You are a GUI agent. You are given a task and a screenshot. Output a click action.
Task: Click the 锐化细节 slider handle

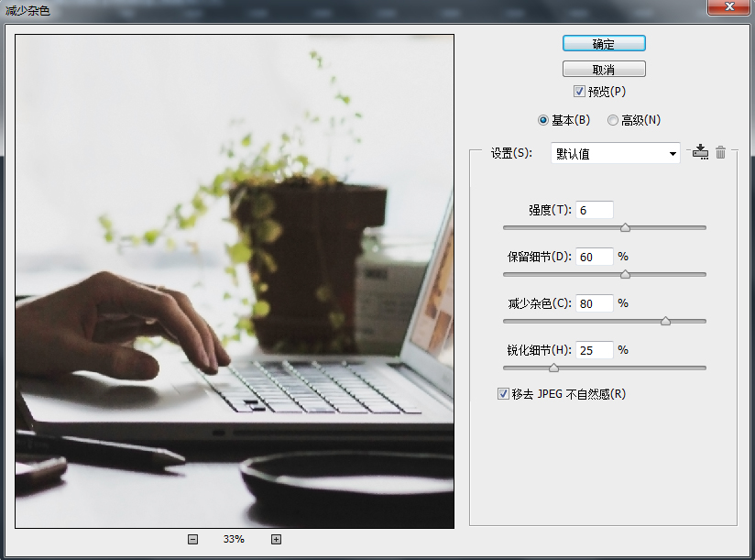tap(553, 368)
